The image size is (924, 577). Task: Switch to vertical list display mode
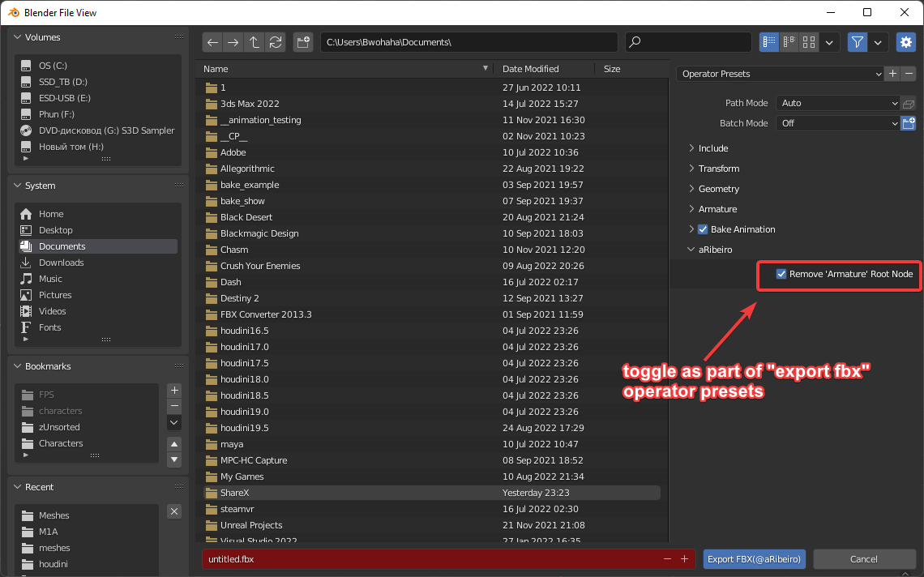point(769,42)
